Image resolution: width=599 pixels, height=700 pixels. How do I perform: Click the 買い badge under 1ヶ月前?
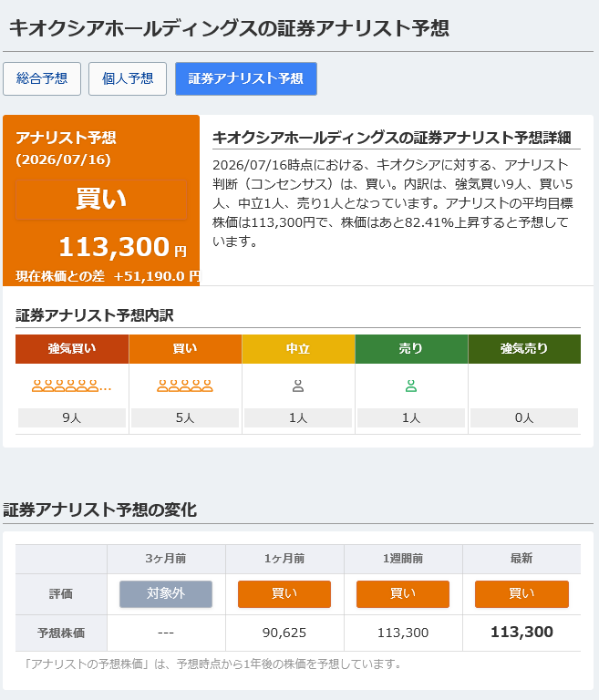coord(284,593)
